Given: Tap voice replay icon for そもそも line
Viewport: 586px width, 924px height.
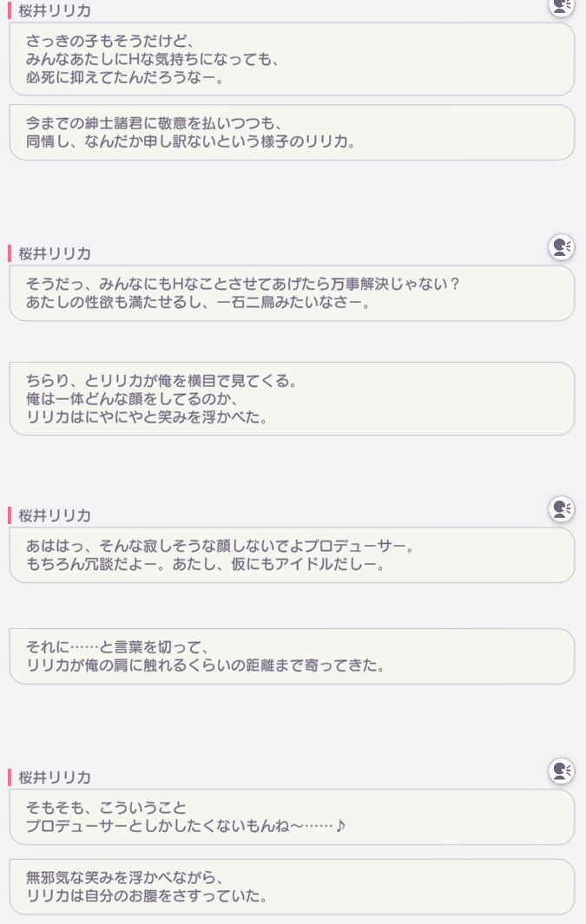Looking at the screenshot, I should click(561, 770).
